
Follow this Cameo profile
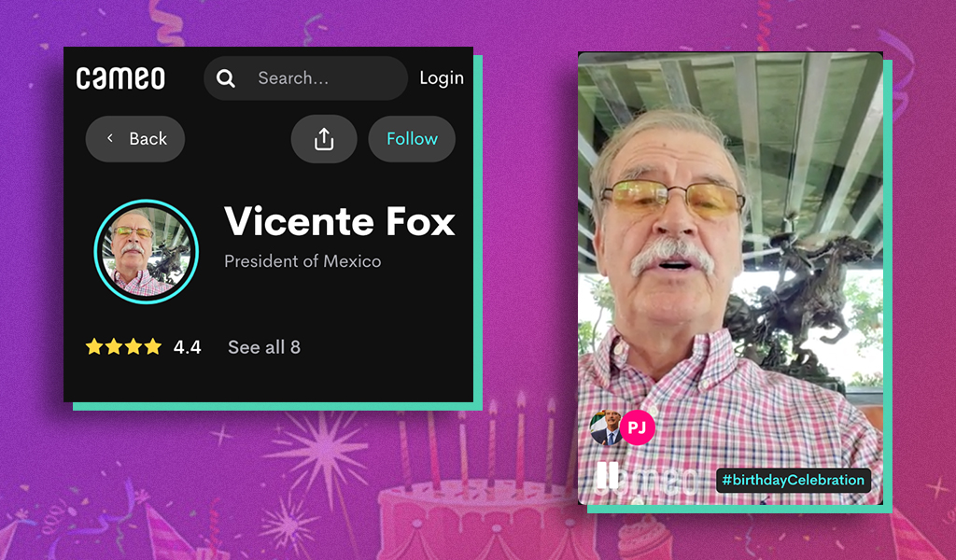click(x=412, y=139)
